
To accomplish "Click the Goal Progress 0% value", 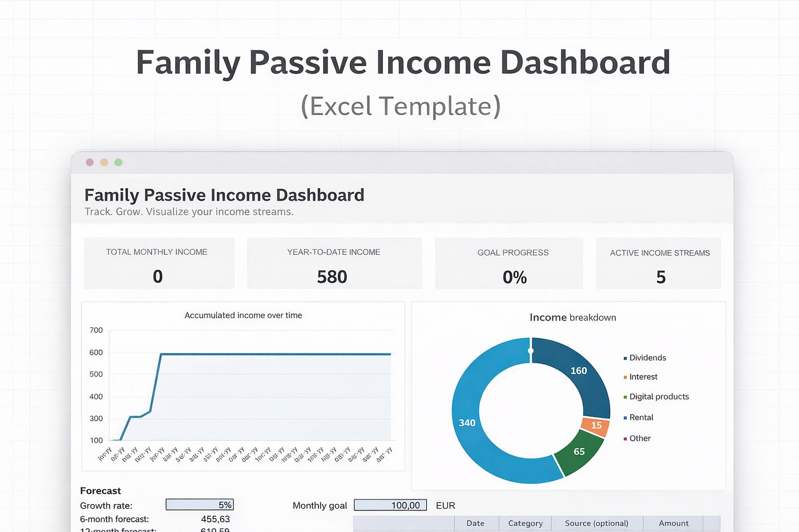I will pos(515,278).
